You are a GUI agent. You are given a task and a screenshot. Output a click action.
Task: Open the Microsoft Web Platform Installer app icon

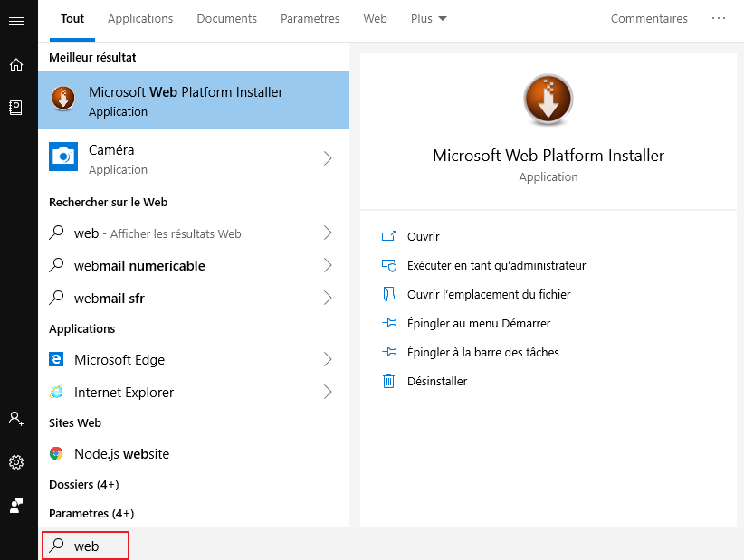coord(62,100)
